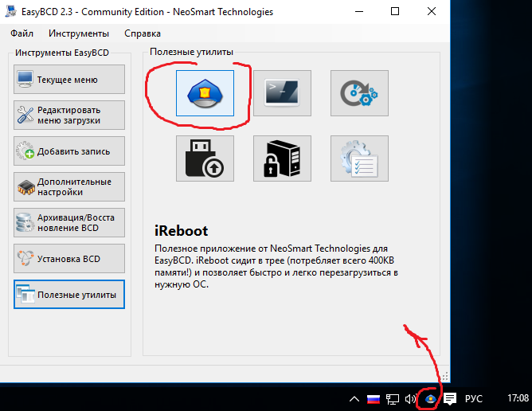This screenshot has width=532, height=411.
Task: Open the network tray icon
Action: tap(393, 399)
